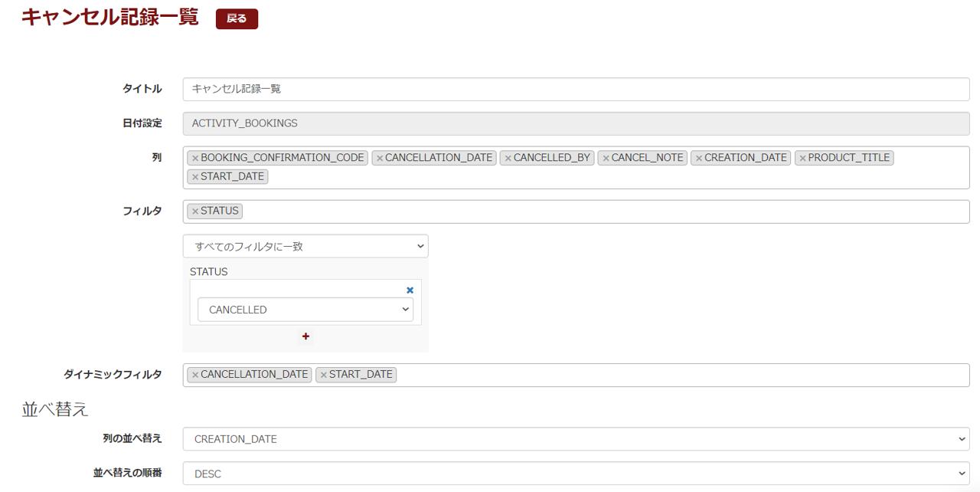Click the 戻る back button
Viewport: 980px width, 492px height.
click(237, 19)
